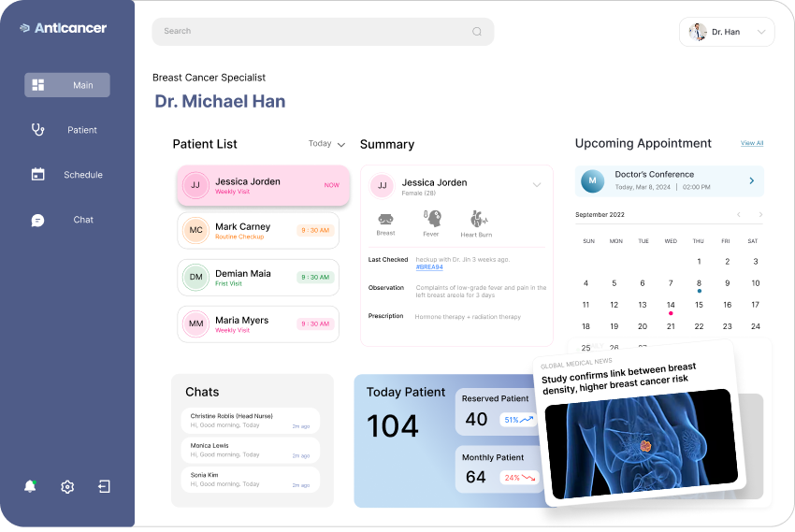Select September 14 on calendar
Viewport: 795px width, 532px height.
[671, 305]
